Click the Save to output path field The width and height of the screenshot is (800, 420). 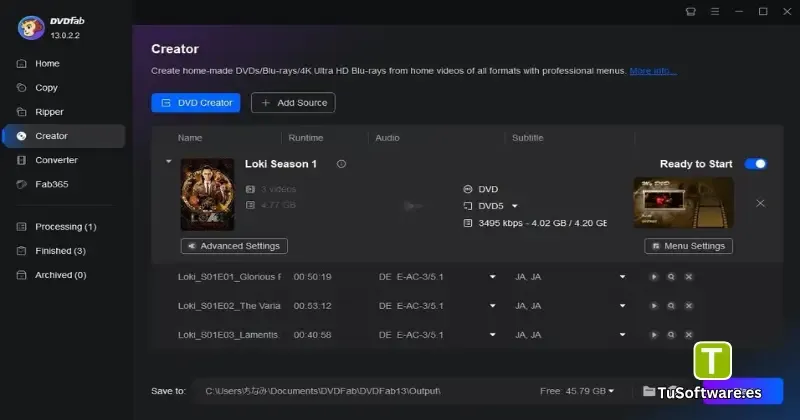[323, 391]
